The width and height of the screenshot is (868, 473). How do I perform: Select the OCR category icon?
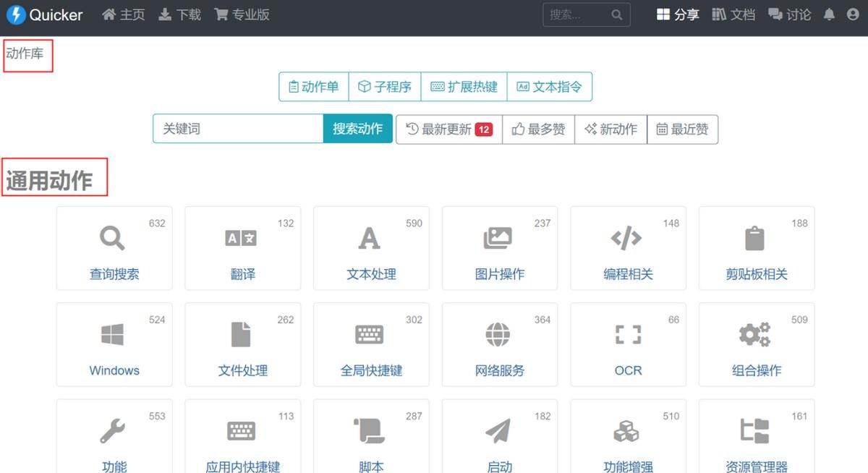pyautogui.click(x=628, y=334)
